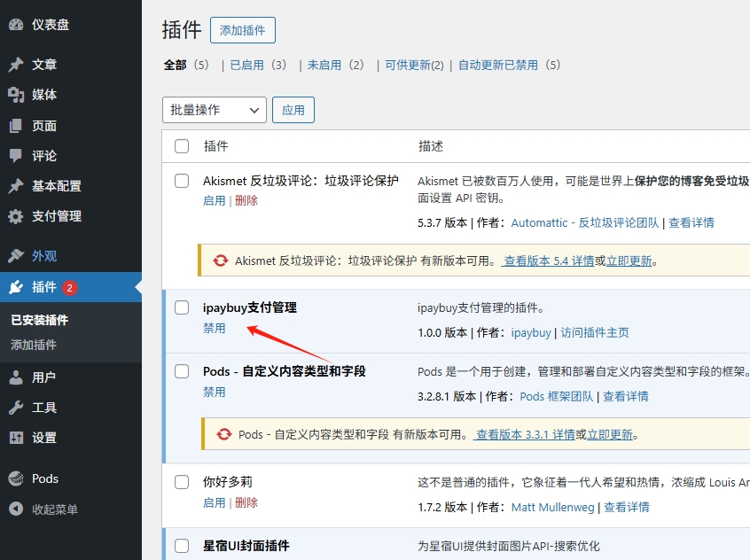Click the Settings sliders icon in sidebar
Image resolution: width=750 pixels, height=560 pixels.
(16, 438)
